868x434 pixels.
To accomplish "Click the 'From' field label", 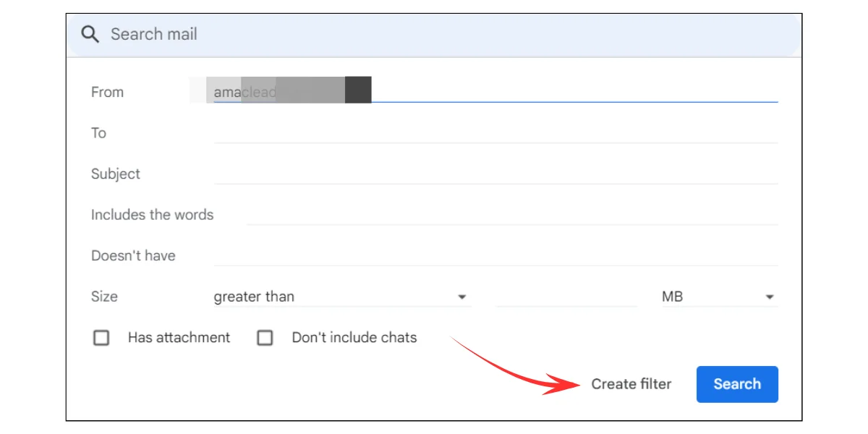I will (107, 92).
